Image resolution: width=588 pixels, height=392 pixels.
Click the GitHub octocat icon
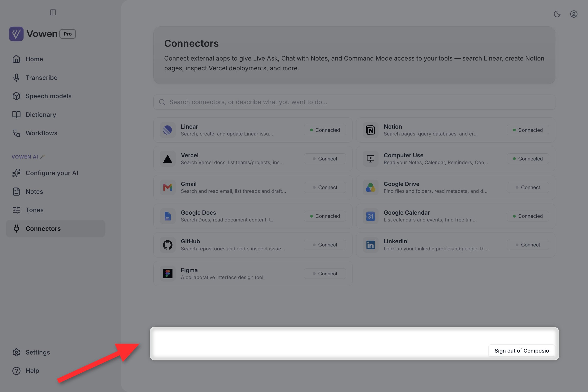[x=168, y=245]
